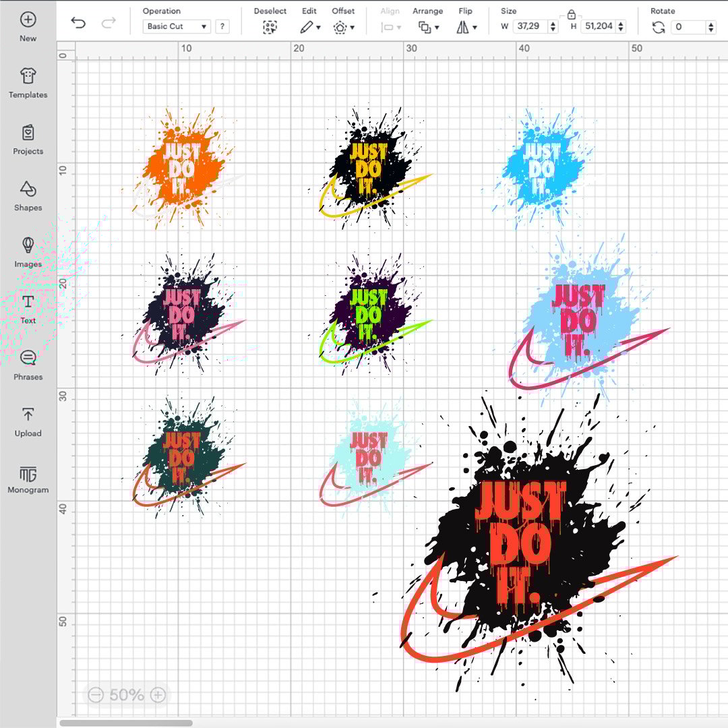Open the Edit pencil menu

click(x=309, y=28)
